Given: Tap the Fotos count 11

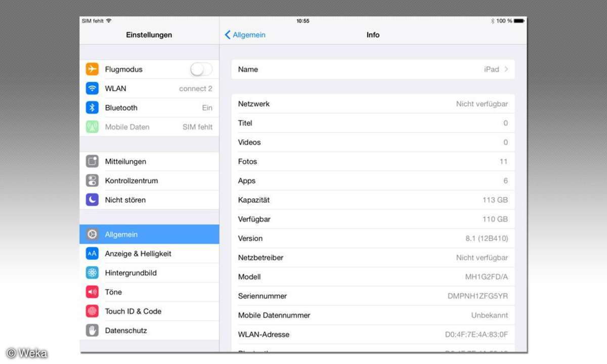Looking at the screenshot, I should 503,161.
